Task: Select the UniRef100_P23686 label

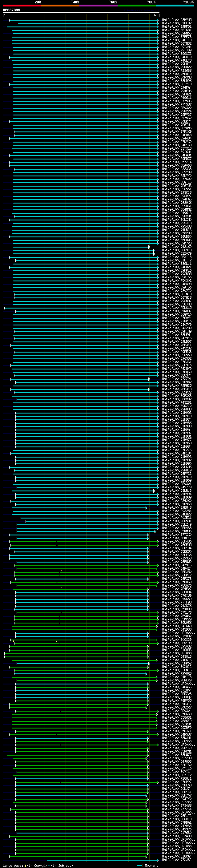Action: 176,71
